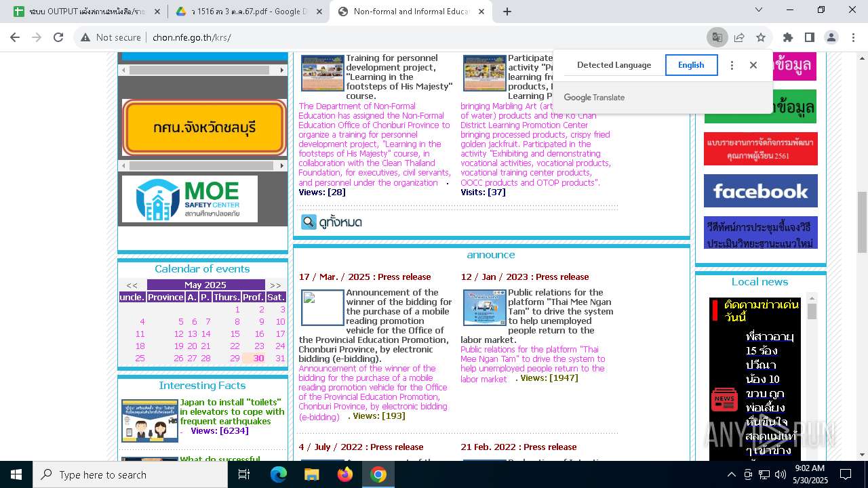Click the Chrome taskbar icon
Image resolution: width=868 pixels, height=488 pixels.
click(x=378, y=474)
